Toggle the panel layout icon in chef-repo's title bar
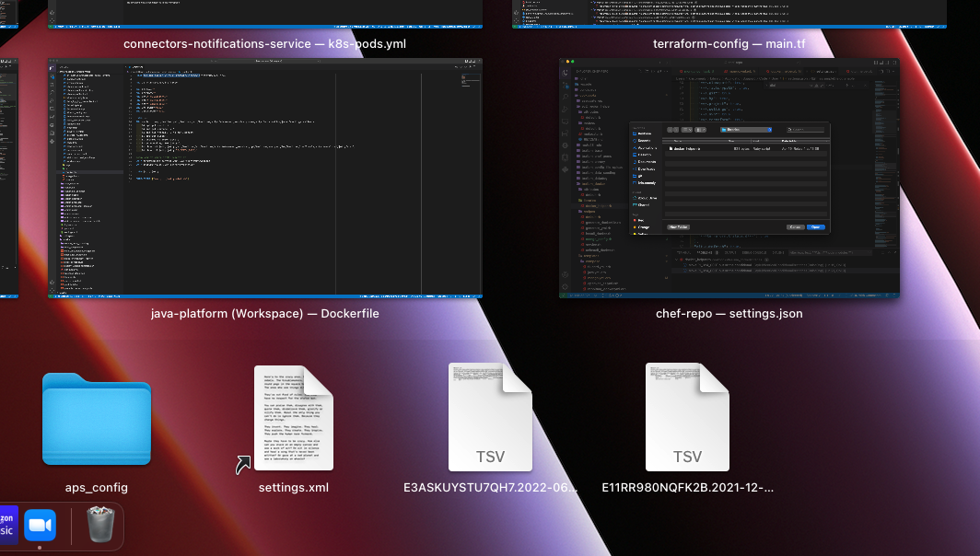This screenshot has height=556, width=980. pos(882,64)
